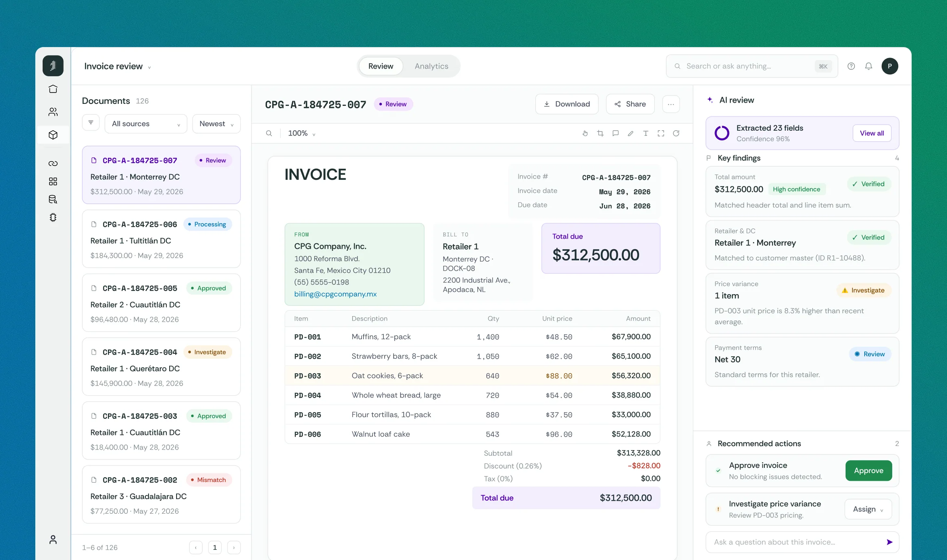The width and height of the screenshot is (947, 560).
Task: Select the text tool
Action: tap(646, 134)
